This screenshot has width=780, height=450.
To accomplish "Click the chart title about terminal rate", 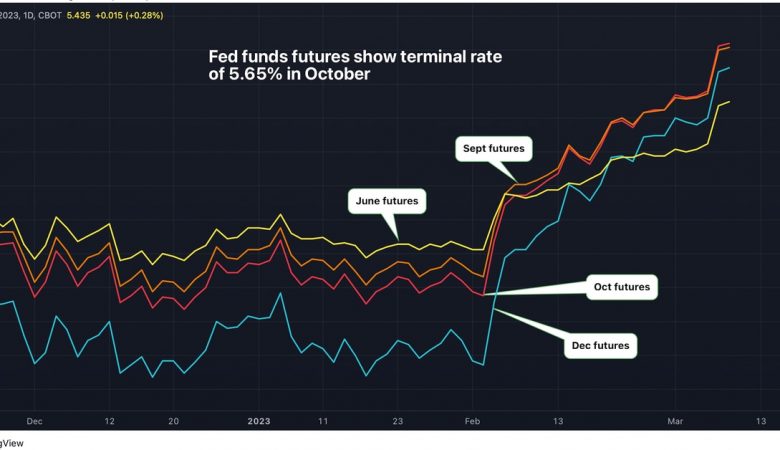I will click(355, 65).
